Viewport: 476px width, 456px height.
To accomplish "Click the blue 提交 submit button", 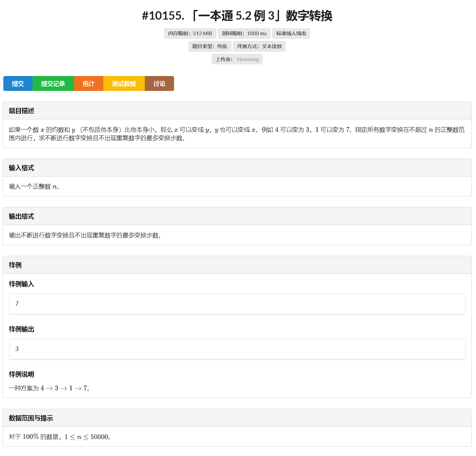I will tap(18, 83).
